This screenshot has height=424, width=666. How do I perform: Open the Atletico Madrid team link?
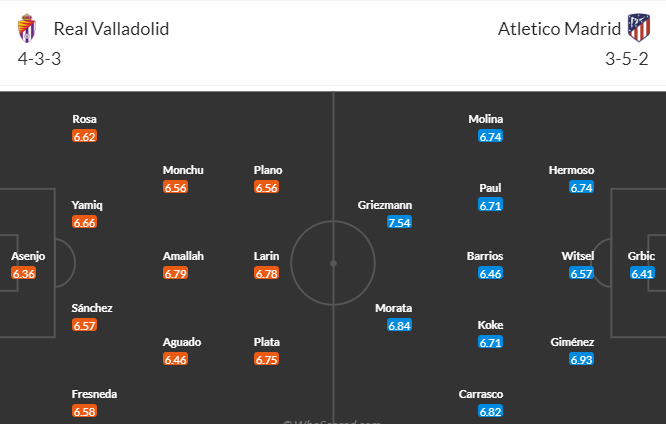pos(559,29)
